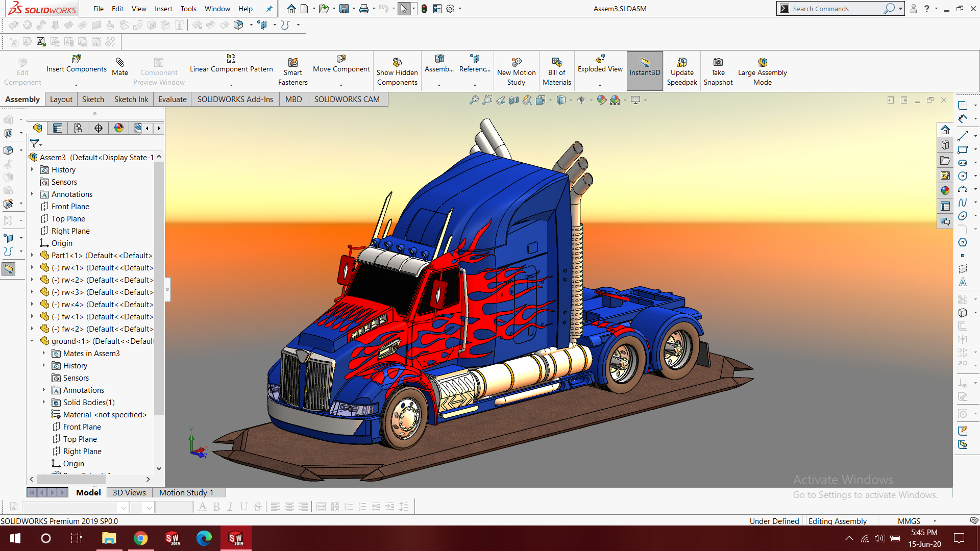Click the Windows Start button
The width and height of the screenshot is (980, 551).
click(15, 538)
